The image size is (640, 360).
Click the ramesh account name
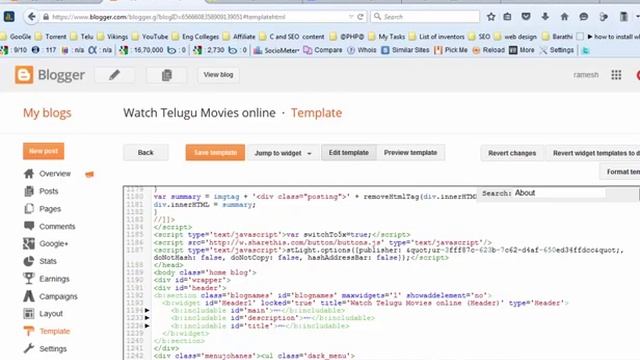[586, 75]
